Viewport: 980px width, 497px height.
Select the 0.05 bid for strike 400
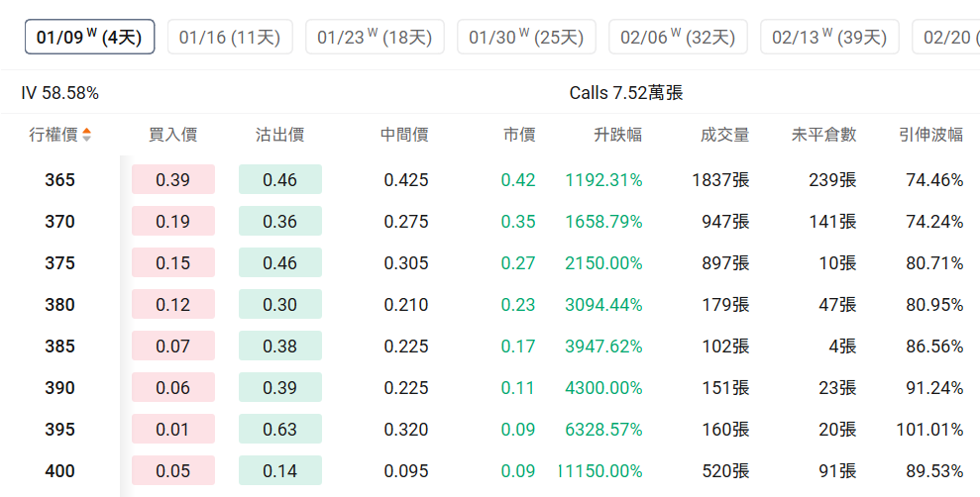[173, 471]
